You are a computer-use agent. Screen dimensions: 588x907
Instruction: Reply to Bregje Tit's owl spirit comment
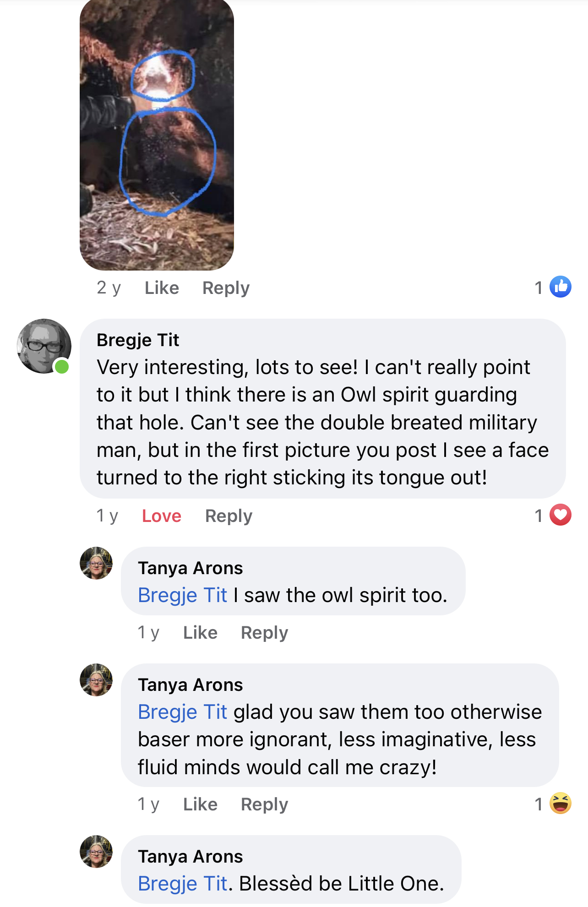[229, 516]
